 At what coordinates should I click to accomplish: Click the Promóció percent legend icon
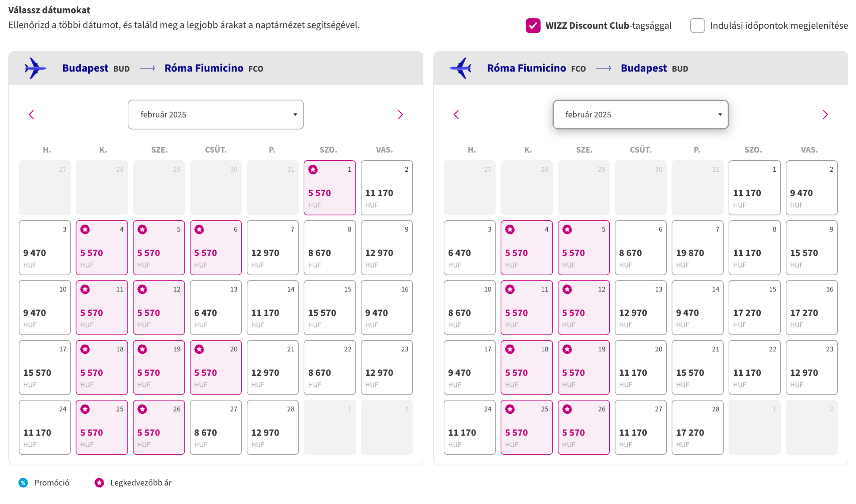coord(23,483)
